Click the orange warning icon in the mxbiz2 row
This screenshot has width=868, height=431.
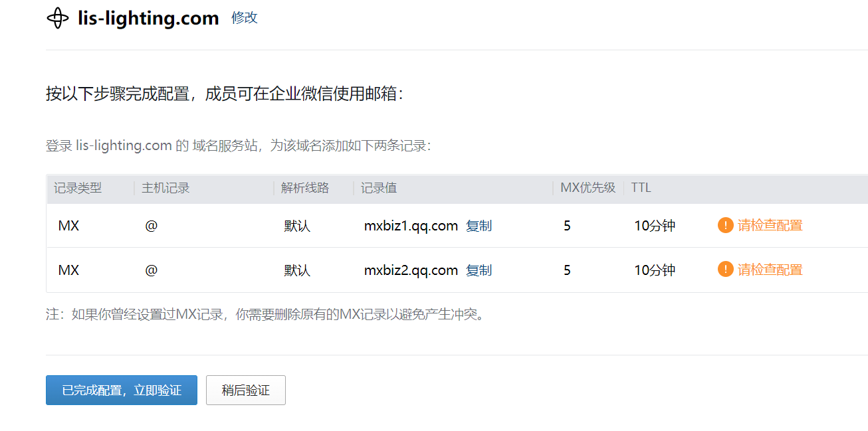(725, 270)
